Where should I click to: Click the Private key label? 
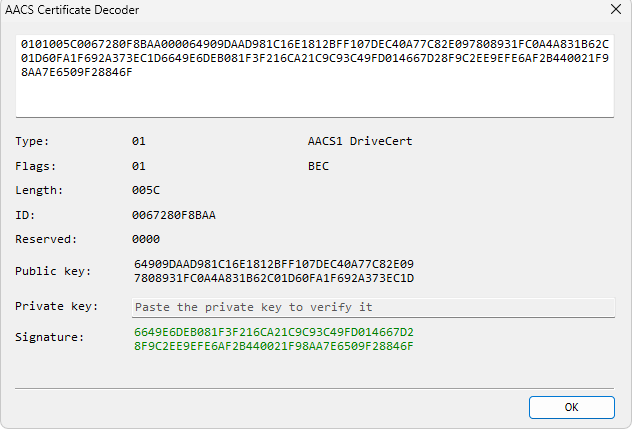pos(56,306)
